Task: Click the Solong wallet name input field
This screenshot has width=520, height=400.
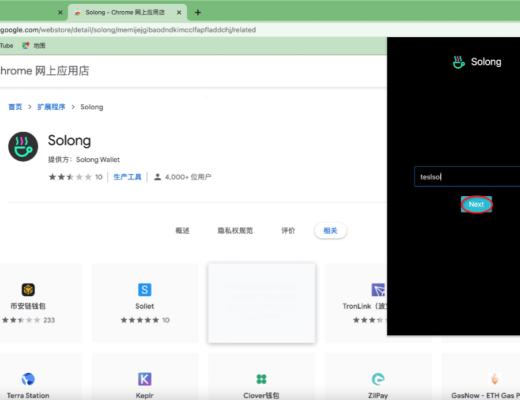Action: point(467,177)
